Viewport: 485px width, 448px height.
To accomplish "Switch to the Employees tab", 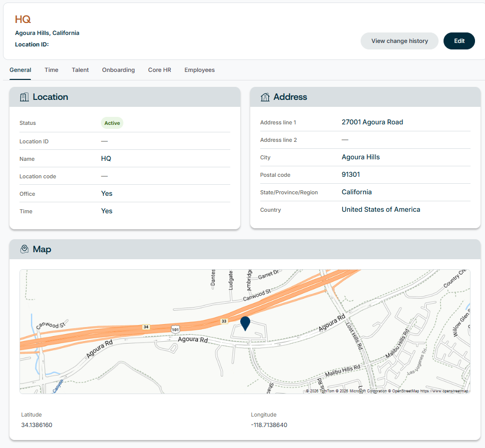I will (199, 70).
